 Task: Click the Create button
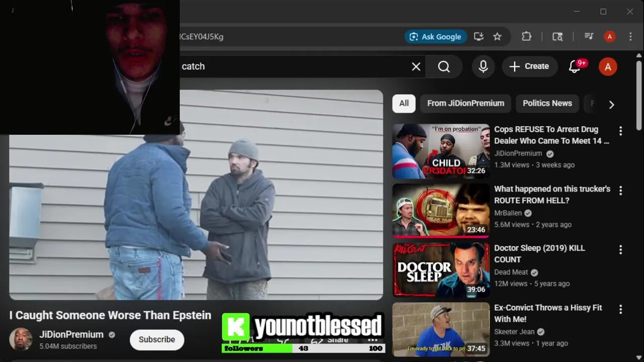point(529,66)
